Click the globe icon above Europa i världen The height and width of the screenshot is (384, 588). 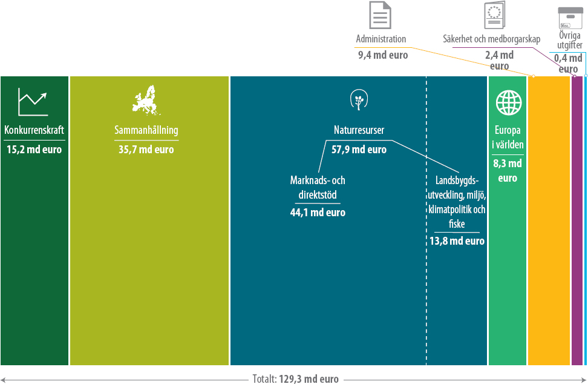509,102
